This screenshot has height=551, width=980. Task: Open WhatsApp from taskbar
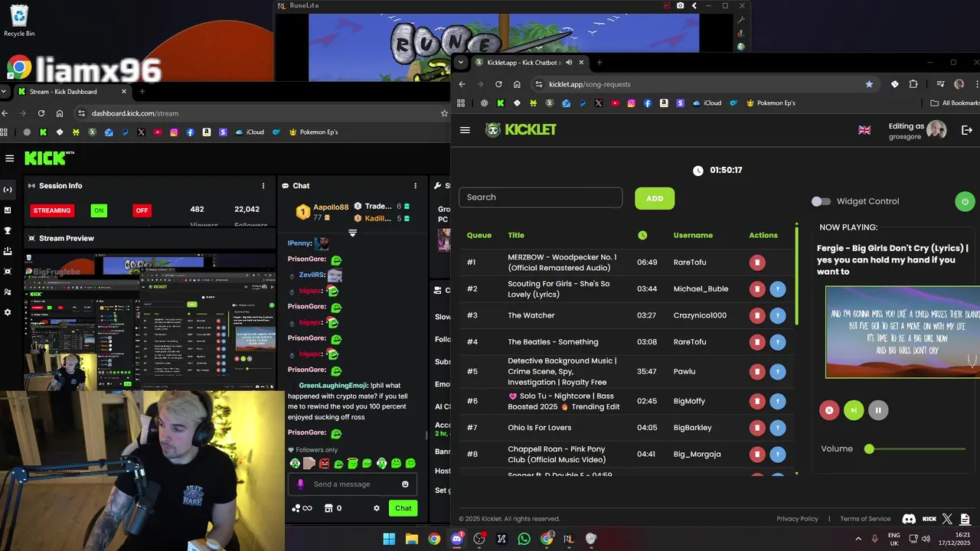524,539
